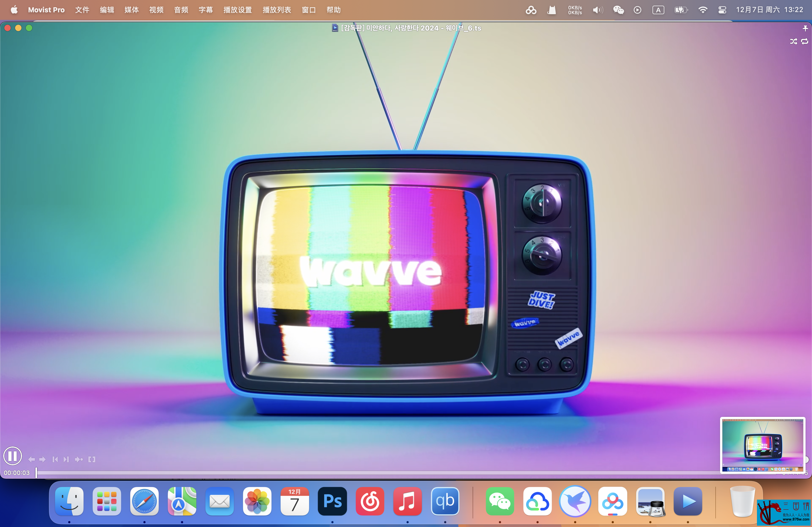
Task: Toggle repeat playback icon in Movist
Action: 804,41
